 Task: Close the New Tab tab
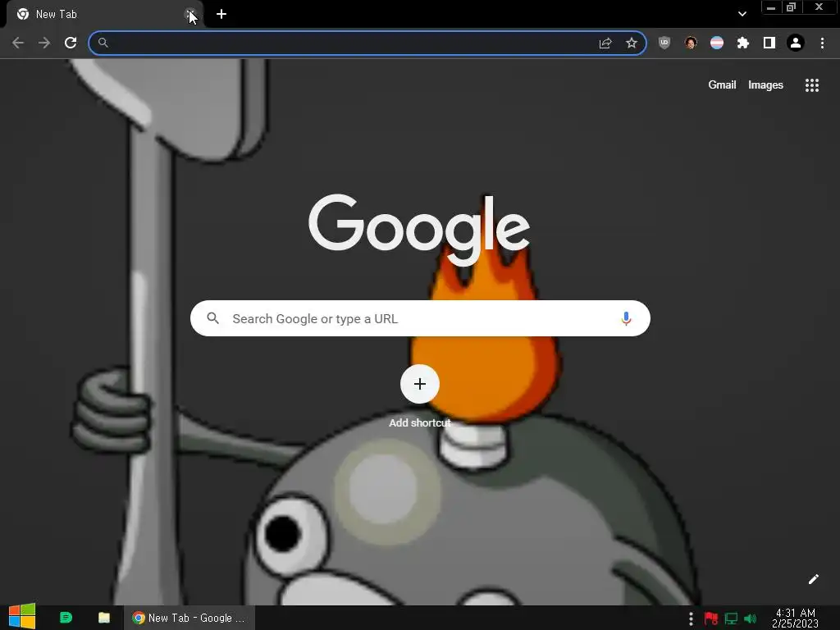(190, 15)
